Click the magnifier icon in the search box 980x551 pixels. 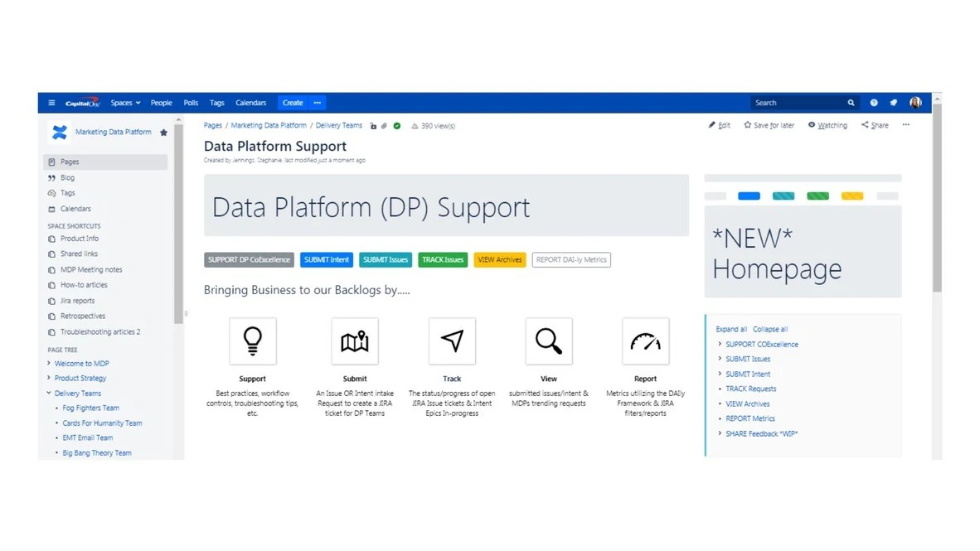coord(851,103)
